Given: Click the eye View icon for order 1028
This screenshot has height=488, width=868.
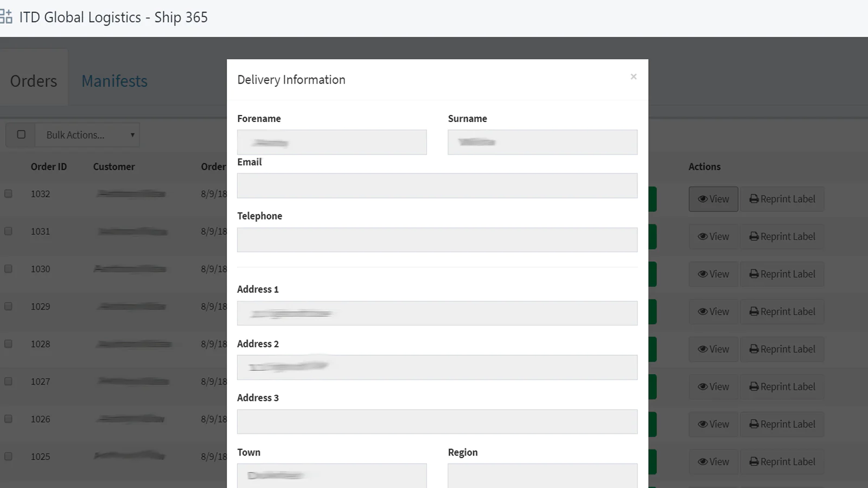Looking at the screenshot, I should 703,349.
